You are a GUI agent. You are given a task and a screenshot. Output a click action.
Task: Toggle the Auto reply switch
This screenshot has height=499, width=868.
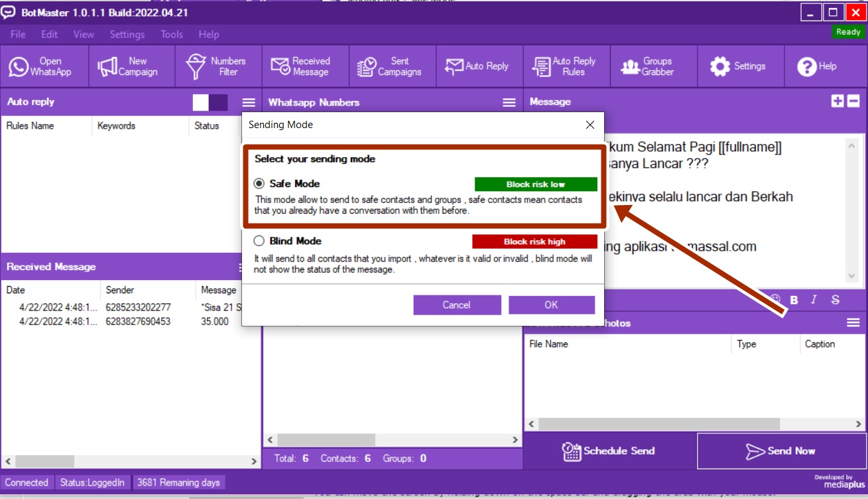pyautogui.click(x=210, y=102)
